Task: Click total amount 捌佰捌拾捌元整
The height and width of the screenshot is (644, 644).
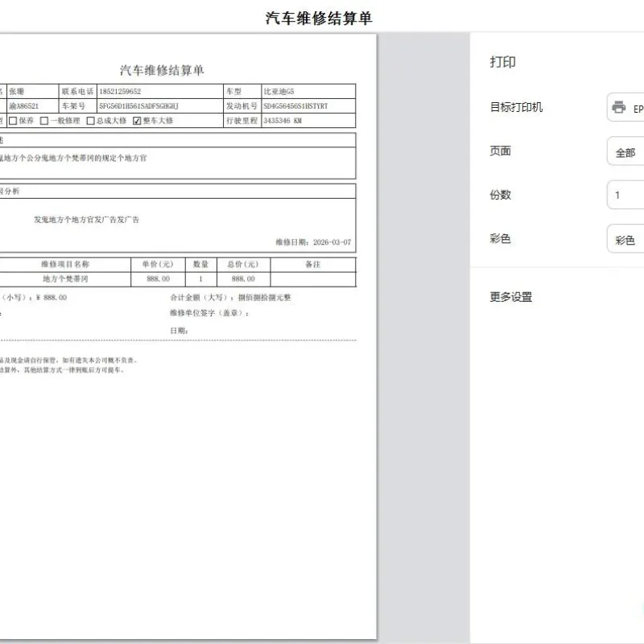Action: (265, 297)
